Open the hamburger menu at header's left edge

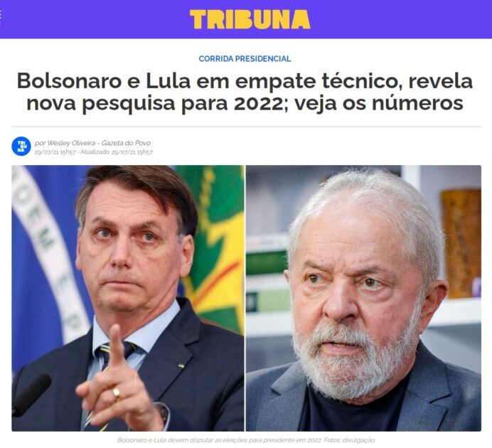point(1,15)
